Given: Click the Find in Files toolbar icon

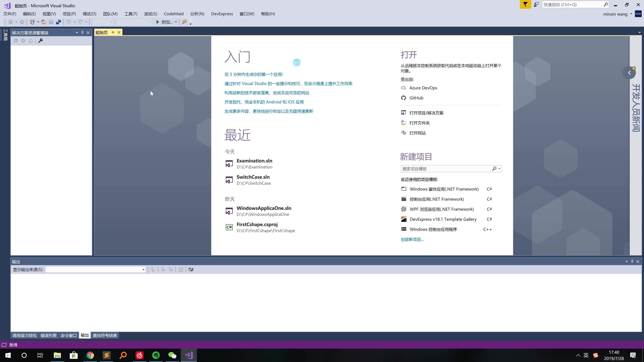Looking at the screenshot, I should tap(184, 22).
